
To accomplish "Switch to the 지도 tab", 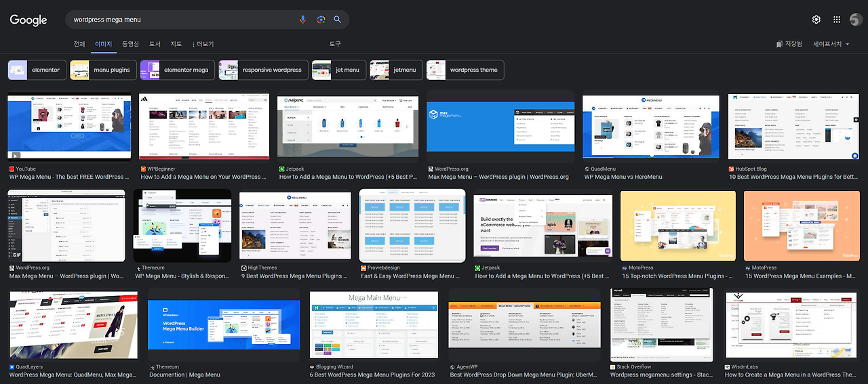I will click(x=176, y=44).
